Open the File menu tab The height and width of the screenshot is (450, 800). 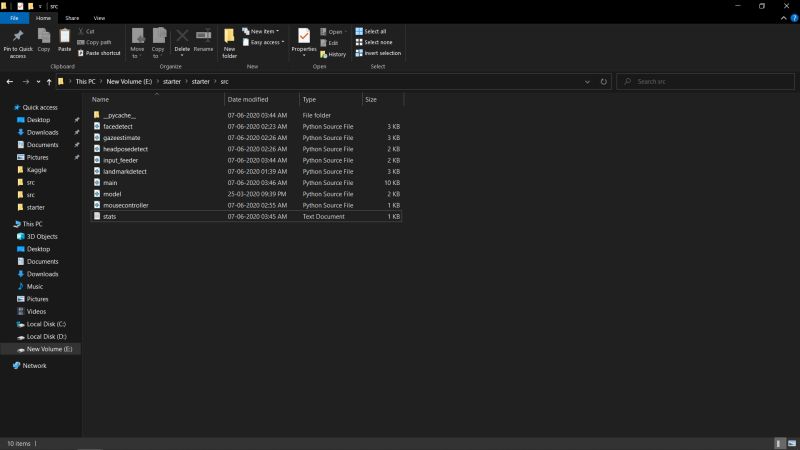click(x=14, y=18)
